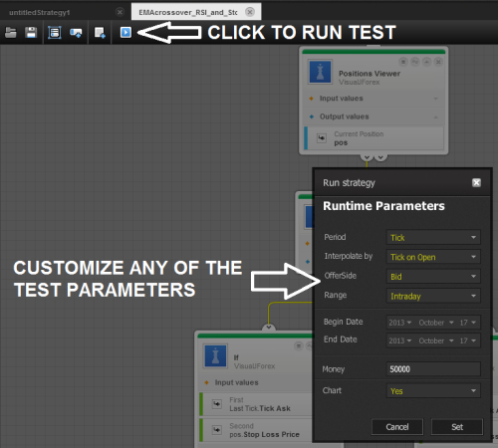Click the Positions Viewer block menu icon

point(403,62)
